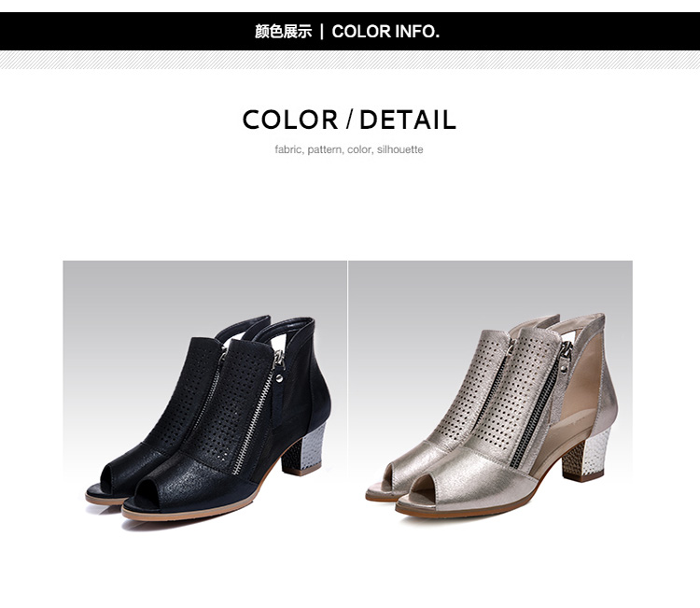This screenshot has height=608, width=700.
Task: Click the black top banner bar
Action: click(x=350, y=31)
